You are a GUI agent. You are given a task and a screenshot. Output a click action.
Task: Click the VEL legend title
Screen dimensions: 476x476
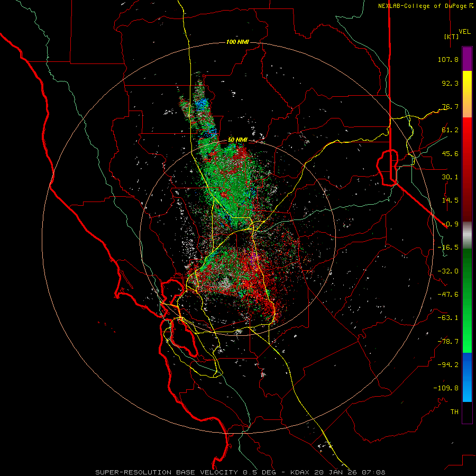(x=465, y=32)
